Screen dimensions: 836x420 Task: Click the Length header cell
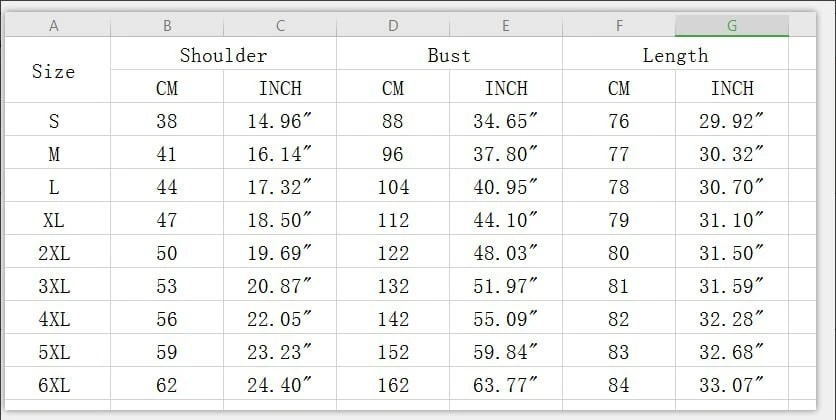[675, 55]
